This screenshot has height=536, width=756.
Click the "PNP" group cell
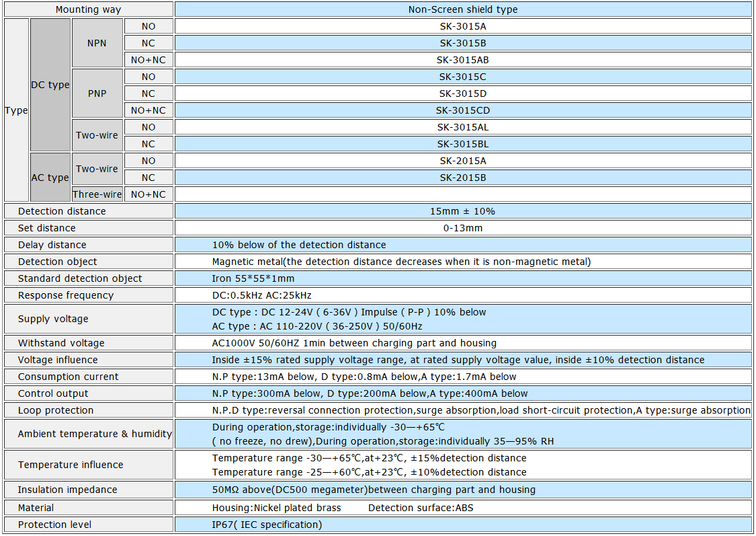[97, 93]
